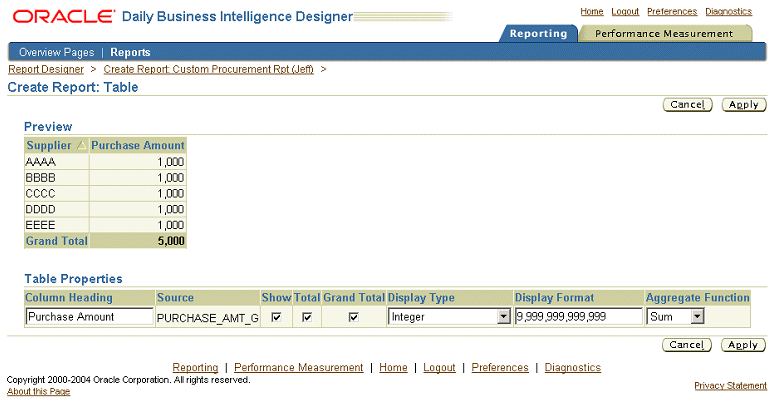Click the Supplier column sort arrow icon
The height and width of the screenshot is (409, 772).
pos(81,145)
